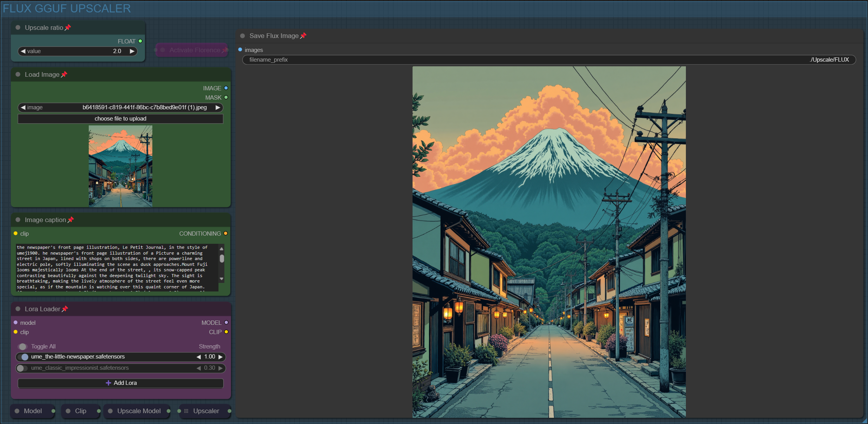868x424 pixels.
Task: Enable ume_classic_impressionist lora toggle
Action: (x=22, y=368)
